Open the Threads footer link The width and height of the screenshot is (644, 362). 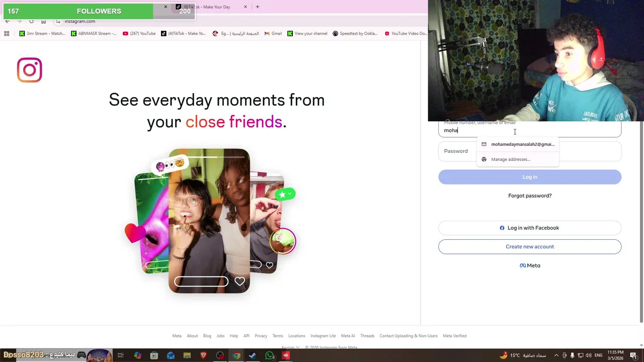[367, 336]
